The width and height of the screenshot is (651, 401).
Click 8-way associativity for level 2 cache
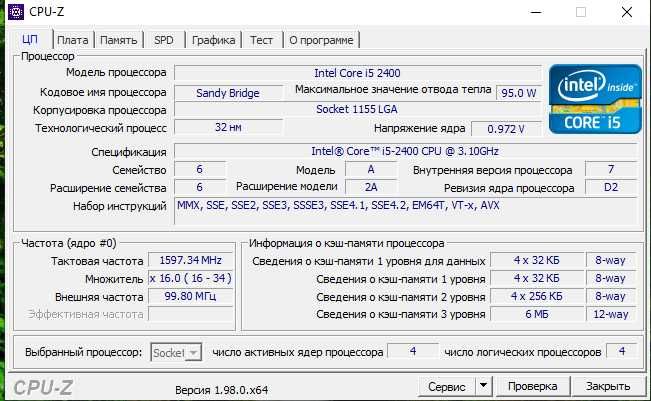click(611, 296)
